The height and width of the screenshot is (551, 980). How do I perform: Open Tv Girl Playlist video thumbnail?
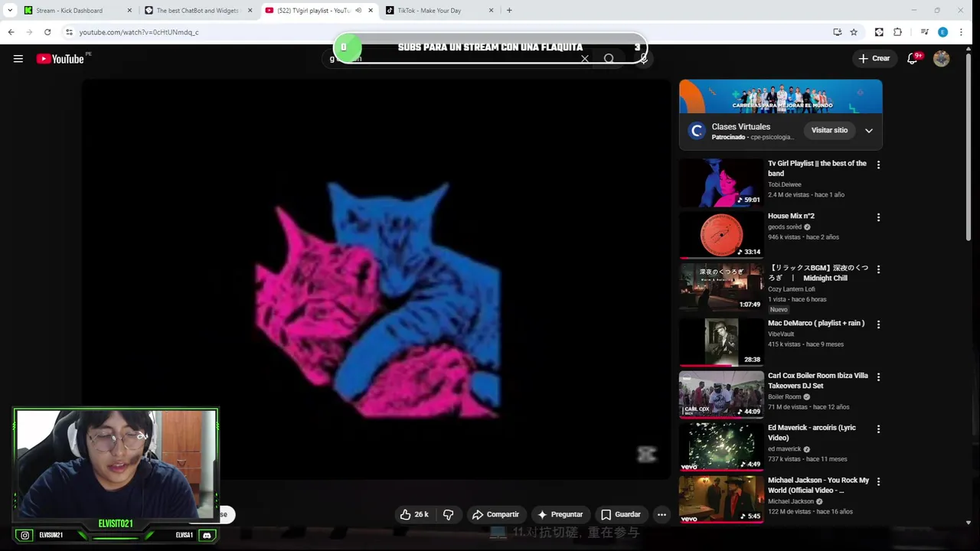[721, 183]
